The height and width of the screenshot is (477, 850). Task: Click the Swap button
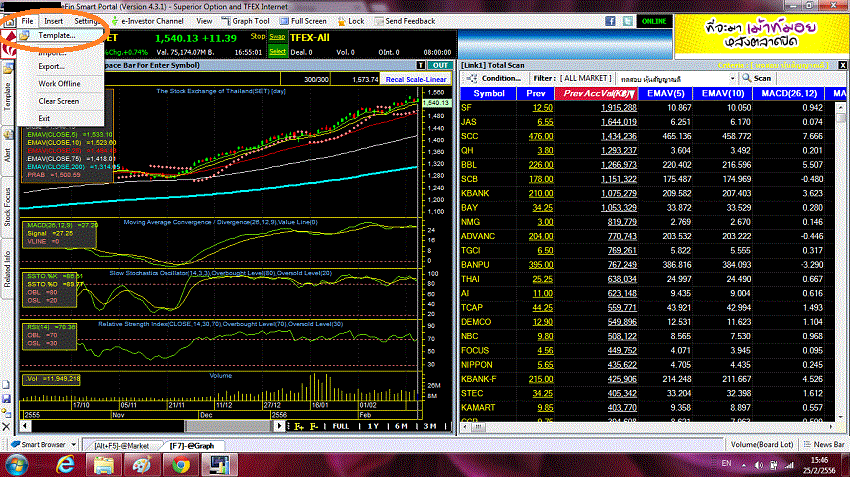coord(277,37)
